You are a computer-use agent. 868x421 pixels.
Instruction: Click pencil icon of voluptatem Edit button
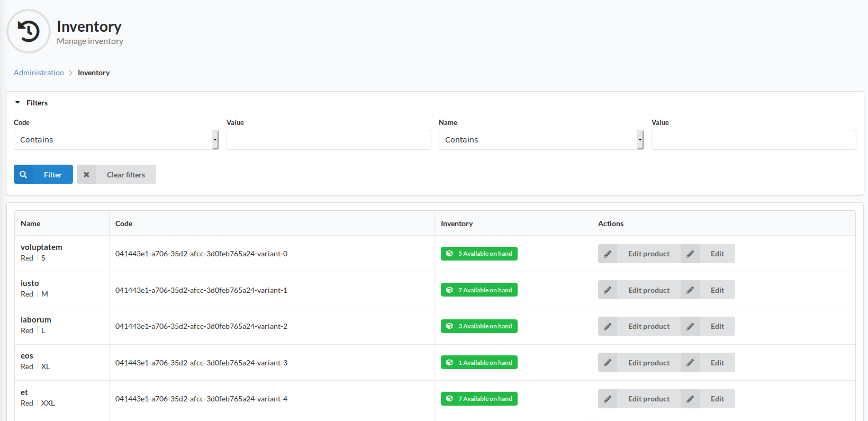(x=690, y=254)
